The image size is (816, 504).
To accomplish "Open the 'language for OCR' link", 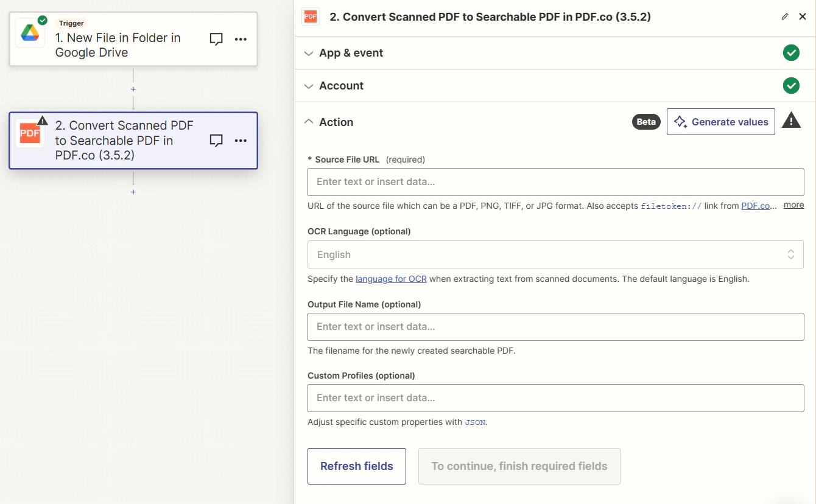I will click(x=391, y=279).
